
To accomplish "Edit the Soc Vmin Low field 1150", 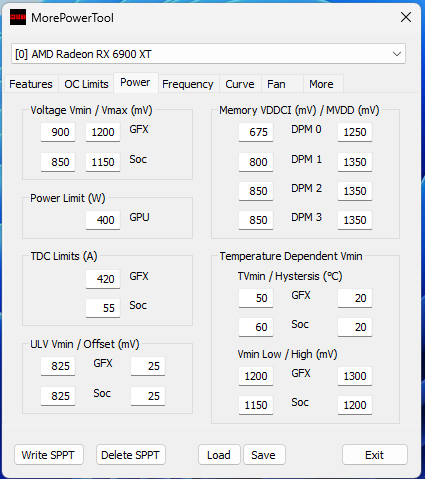I will pos(256,405).
